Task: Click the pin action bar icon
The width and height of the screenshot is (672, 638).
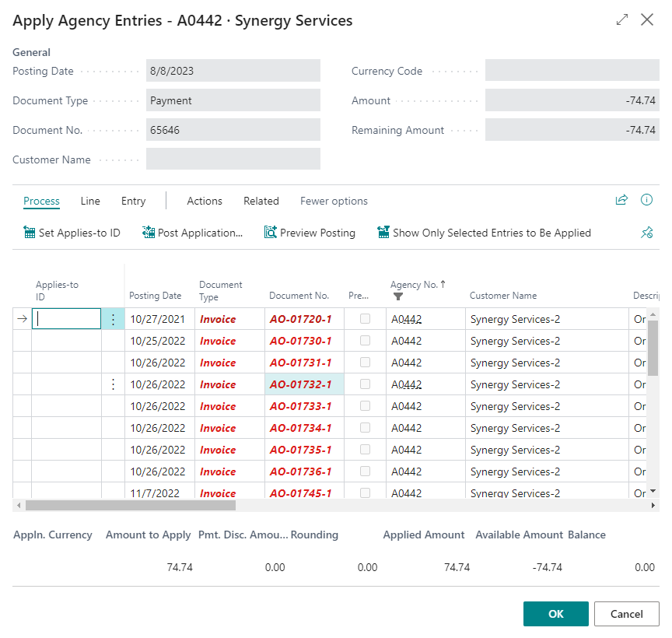Action: pyautogui.click(x=646, y=233)
